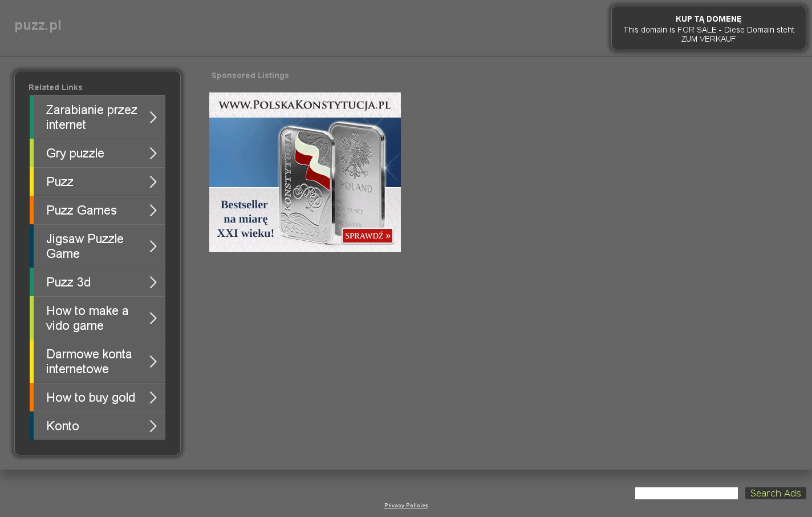Click the arrow icon beside Puzz Games
This screenshot has width=812, height=517.
(x=153, y=211)
